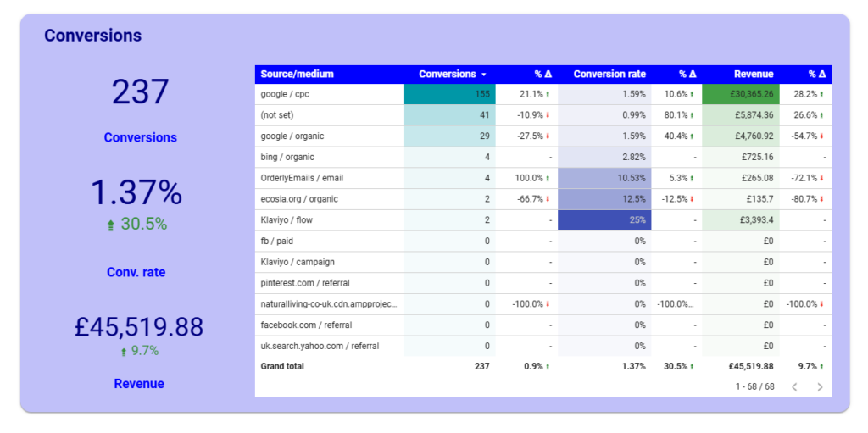Screen dimensions: 868x433
Task: Sort table by Revenue column header
Action: [x=753, y=74]
